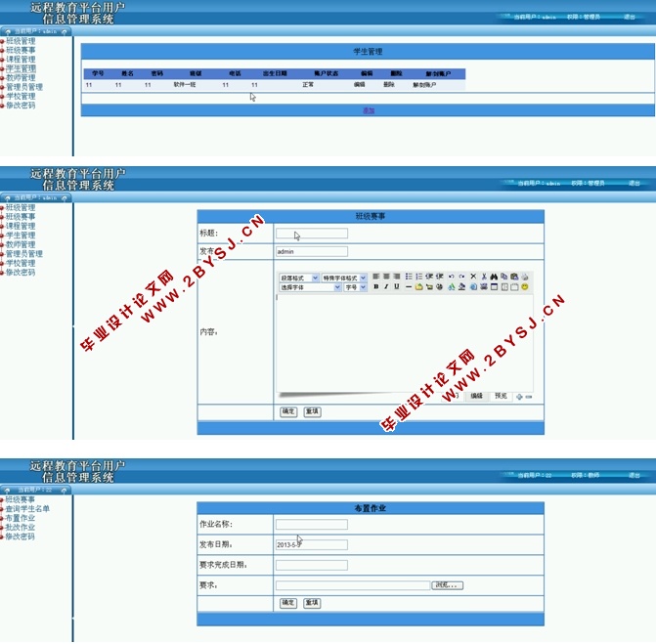
Task: Switch to the 编辑 tab below the editor
Action: (476, 396)
